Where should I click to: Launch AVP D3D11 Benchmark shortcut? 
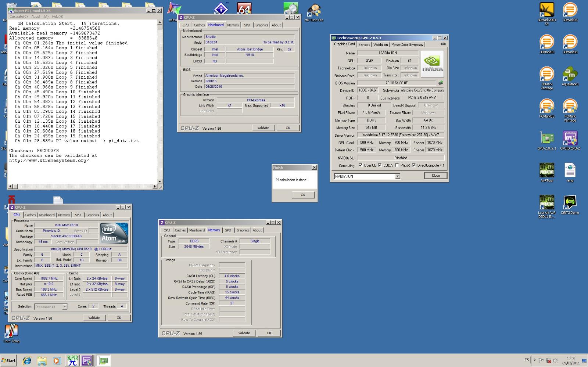546,206
